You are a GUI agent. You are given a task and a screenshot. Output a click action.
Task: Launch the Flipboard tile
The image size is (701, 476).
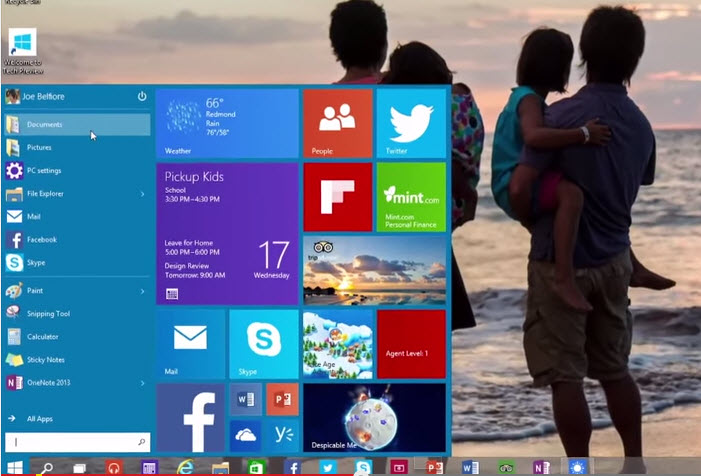(337, 197)
